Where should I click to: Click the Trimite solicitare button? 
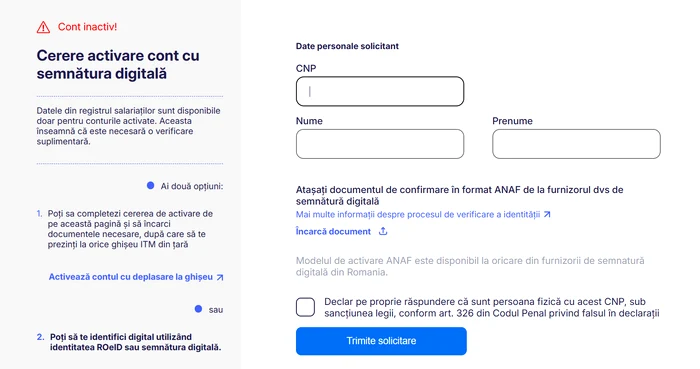[381, 341]
